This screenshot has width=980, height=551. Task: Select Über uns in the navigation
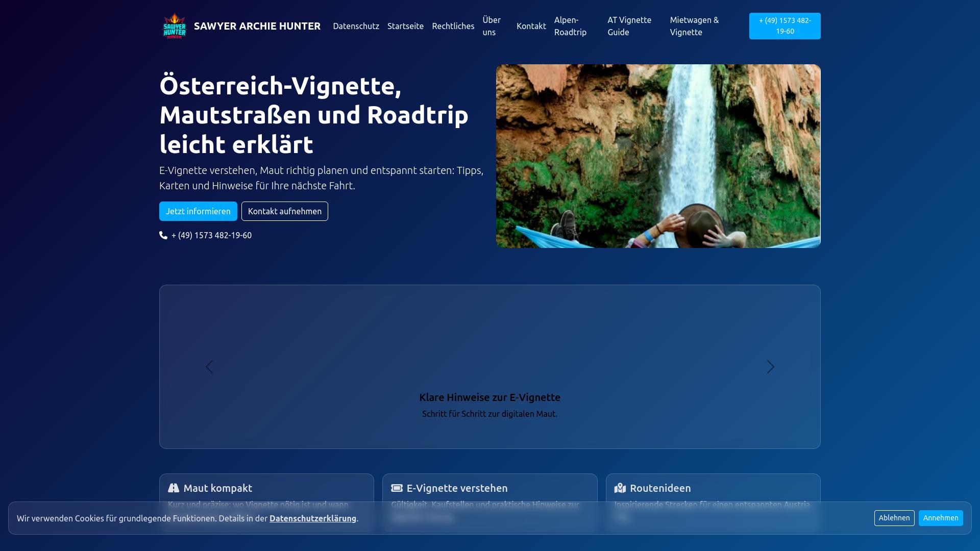pos(492,26)
